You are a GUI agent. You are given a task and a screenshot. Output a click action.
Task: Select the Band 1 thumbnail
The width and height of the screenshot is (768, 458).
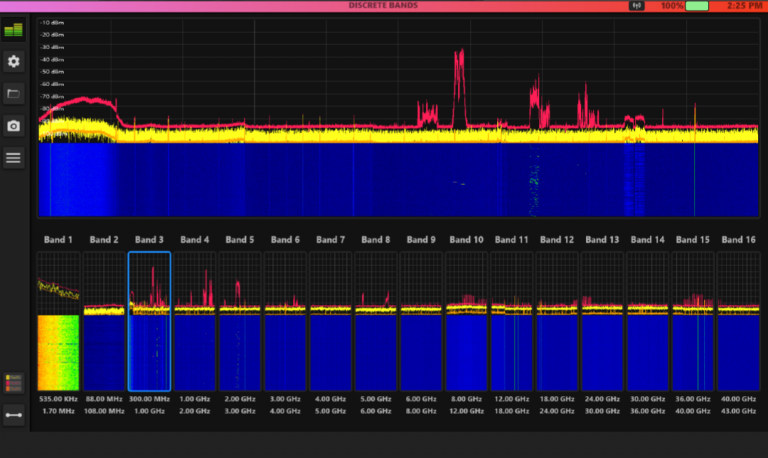(x=58, y=320)
